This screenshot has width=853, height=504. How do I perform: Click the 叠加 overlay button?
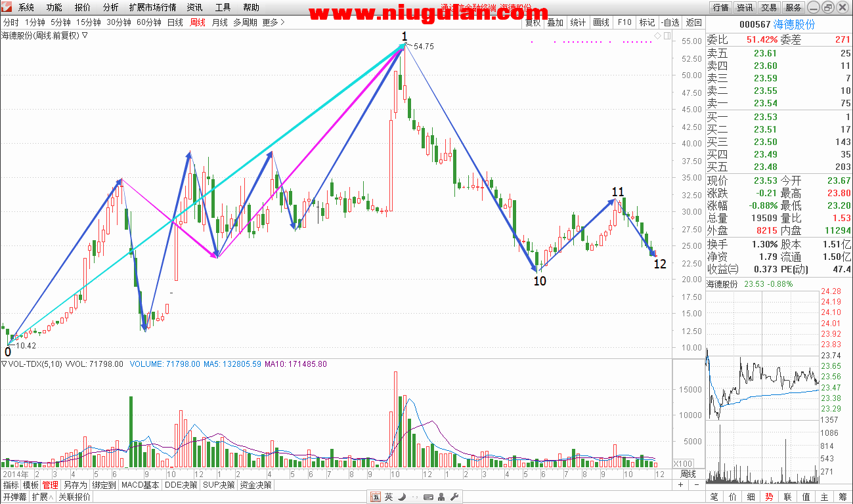[x=555, y=22]
